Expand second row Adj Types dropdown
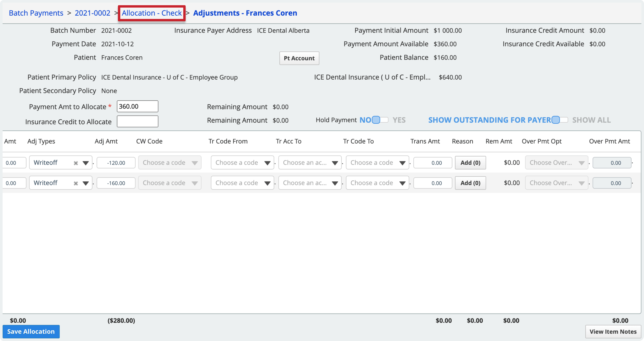The width and height of the screenshot is (644, 341). [x=86, y=182]
